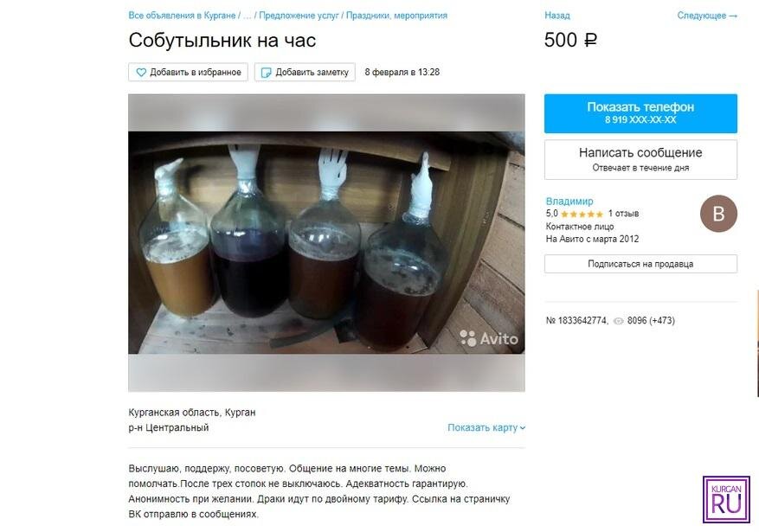This screenshot has height=532, width=759.
Task: Subscribe via Подписаться на продавца button
Action: pos(640,264)
